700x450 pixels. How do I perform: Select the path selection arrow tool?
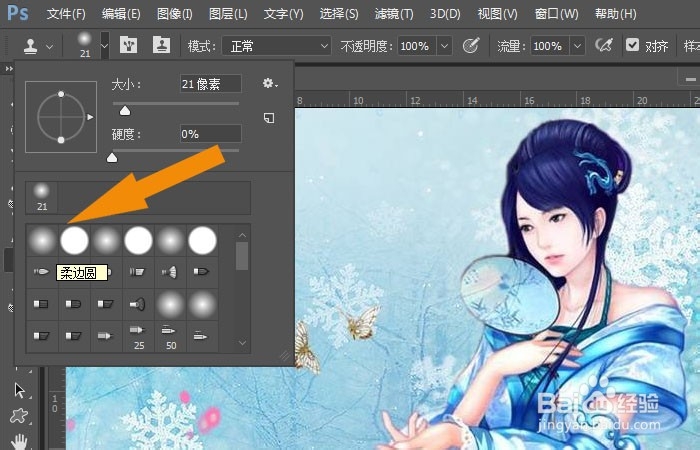[19, 390]
